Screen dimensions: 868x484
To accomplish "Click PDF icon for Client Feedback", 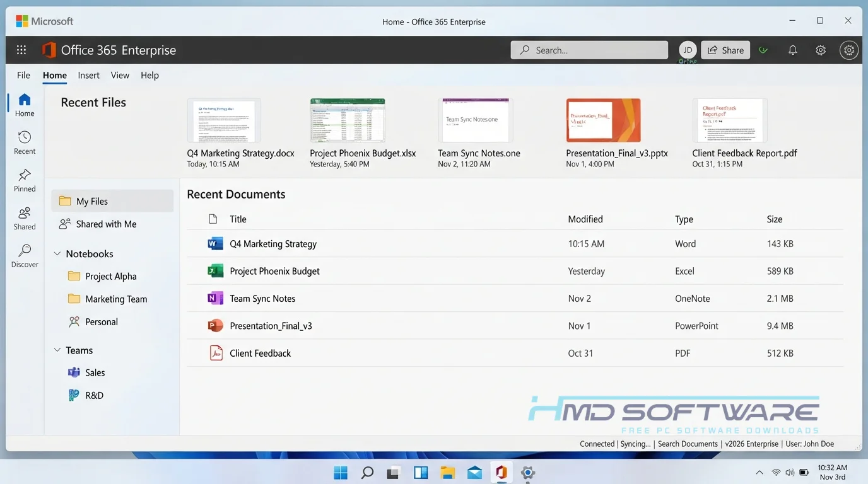I will pos(216,353).
